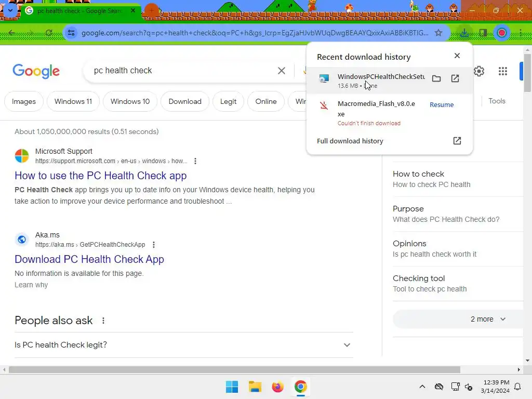The width and height of the screenshot is (532, 399).
Task: Select the Windows 10 filter chip
Action: (130, 101)
